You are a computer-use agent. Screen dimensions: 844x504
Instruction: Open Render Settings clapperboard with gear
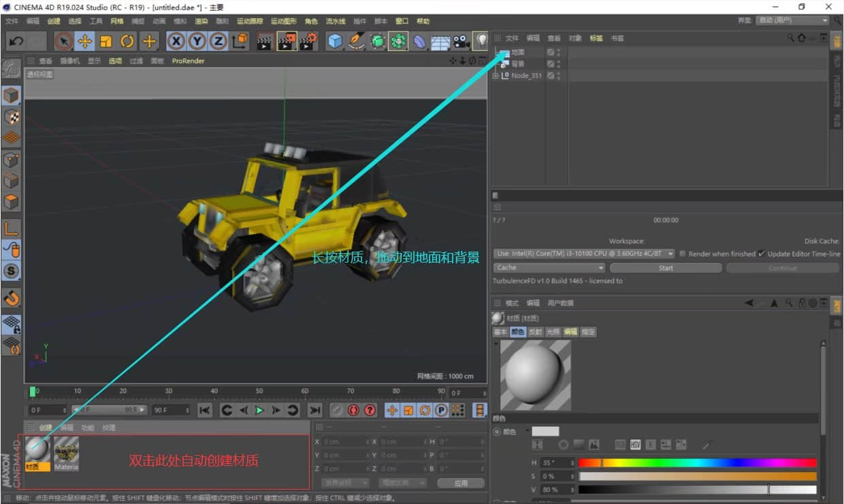(x=308, y=41)
